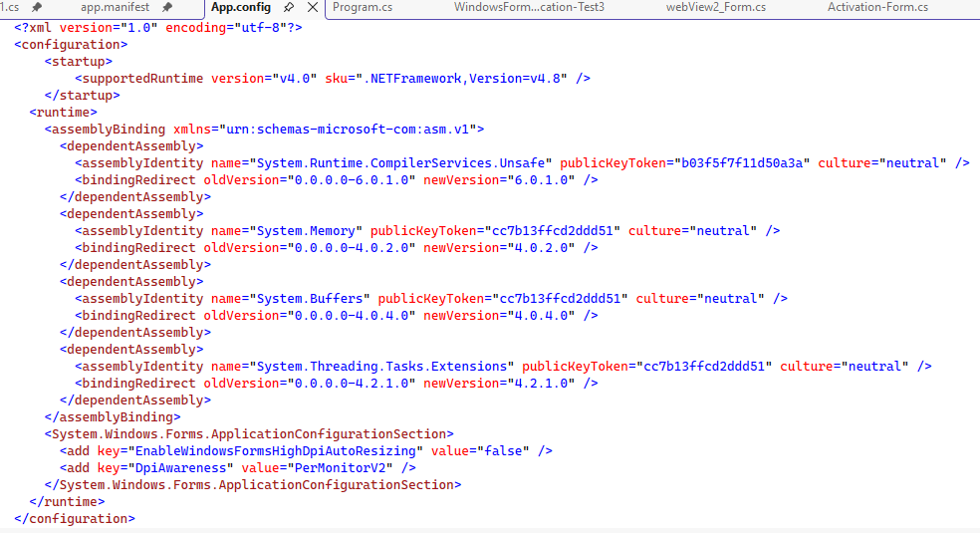Click the supportedRuntime element name

pos(142,78)
